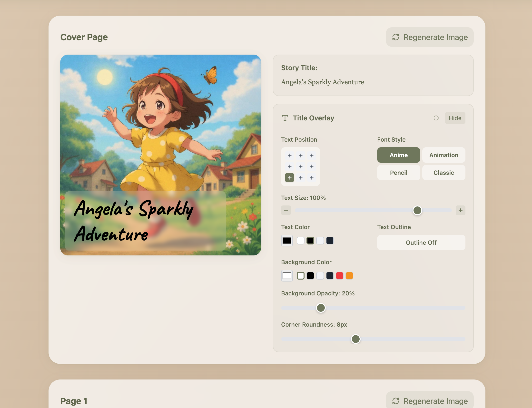The width and height of the screenshot is (532, 408).
Task: Set text position to middle-left
Action: tap(289, 166)
